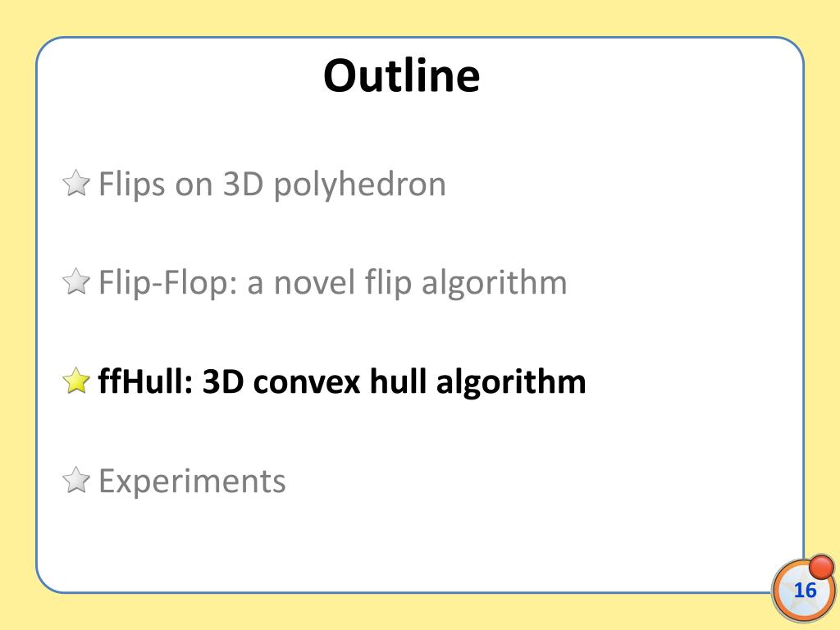Click the gray word algorithm in the Flip-Flop line
The height and width of the screenshot is (630, 840).
tap(494, 284)
